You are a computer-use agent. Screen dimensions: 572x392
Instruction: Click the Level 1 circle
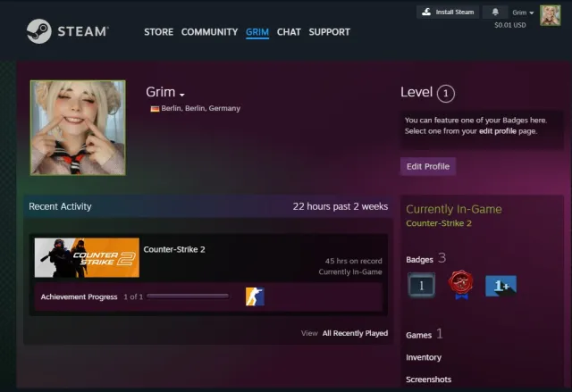(x=445, y=94)
